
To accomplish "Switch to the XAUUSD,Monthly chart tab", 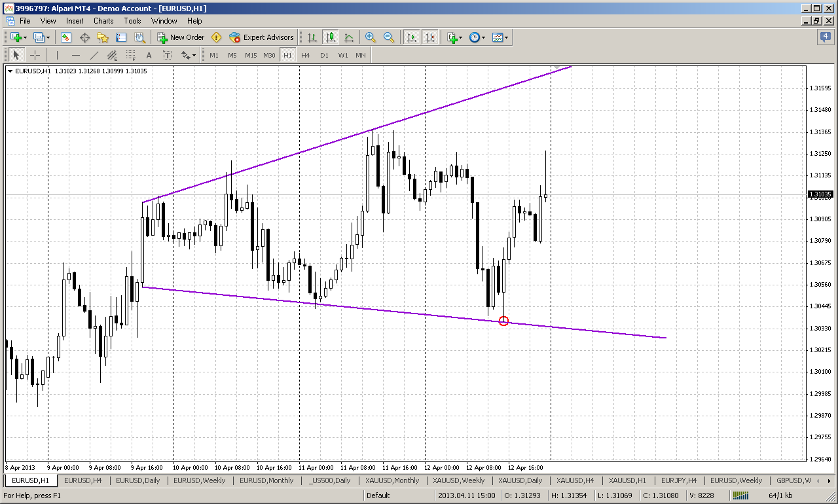I will point(392,480).
